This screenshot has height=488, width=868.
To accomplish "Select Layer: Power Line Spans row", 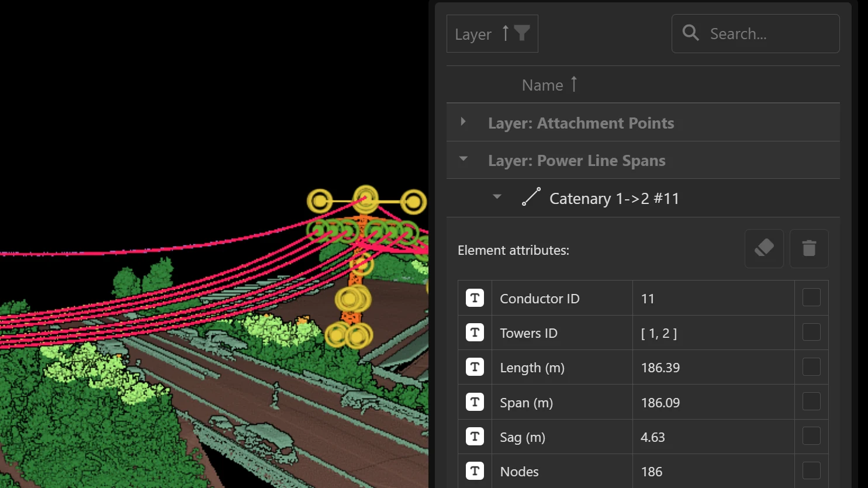I will [x=643, y=160].
